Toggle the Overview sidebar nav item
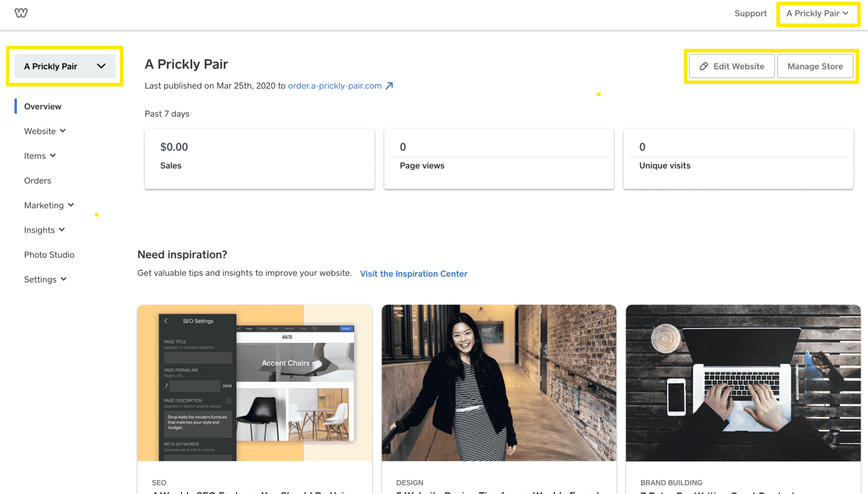Image resolution: width=868 pixels, height=494 pixels. [42, 106]
